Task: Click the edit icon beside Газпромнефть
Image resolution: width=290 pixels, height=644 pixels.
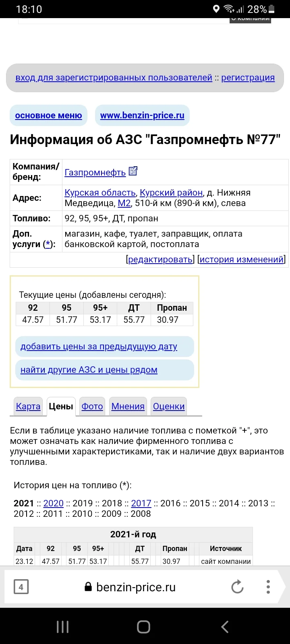Action: pyautogui.click(x=133, y=171)
